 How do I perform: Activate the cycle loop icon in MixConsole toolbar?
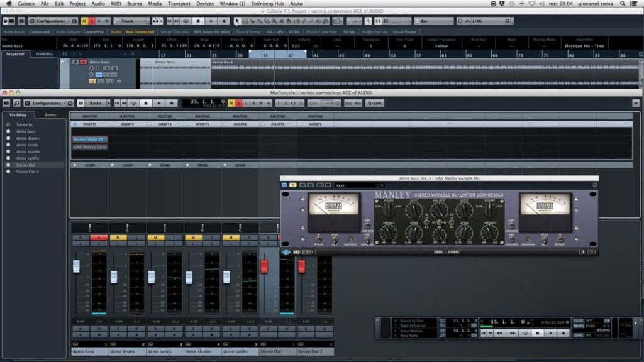[134, 103]
